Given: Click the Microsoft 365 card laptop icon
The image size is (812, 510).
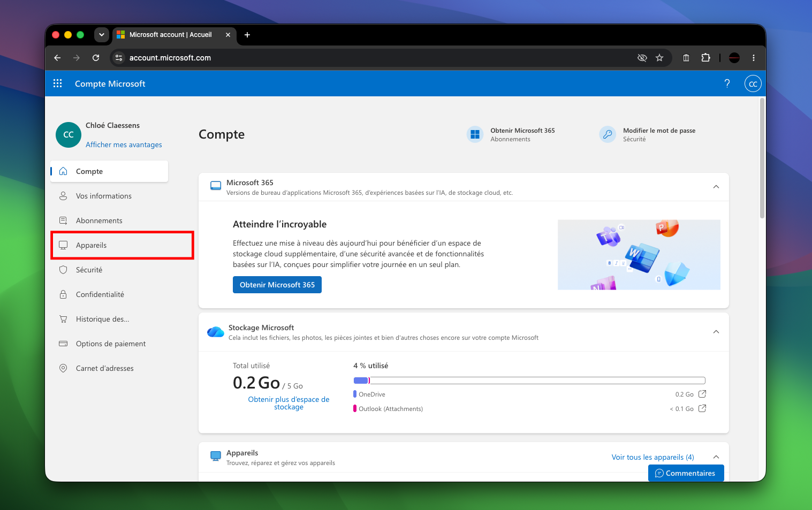Looking at the screenshot, I should pyautogui.click(x=216, y=186).
